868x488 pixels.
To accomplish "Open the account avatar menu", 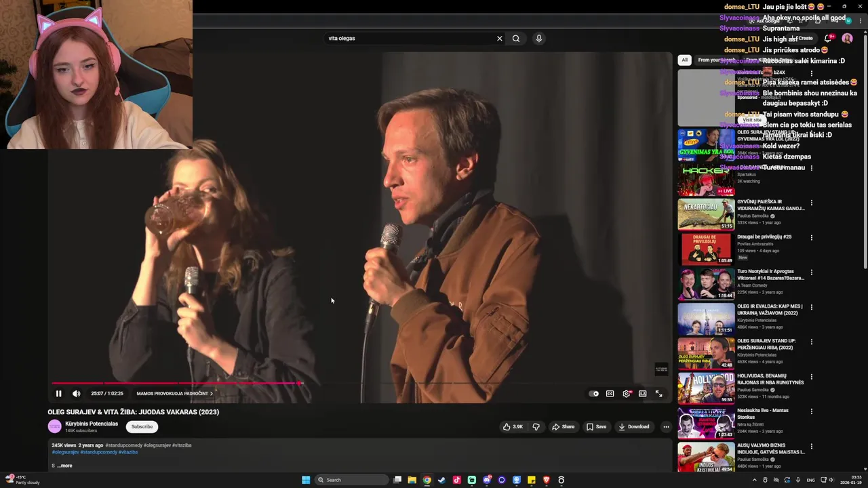I will click(x=847, y=39).
